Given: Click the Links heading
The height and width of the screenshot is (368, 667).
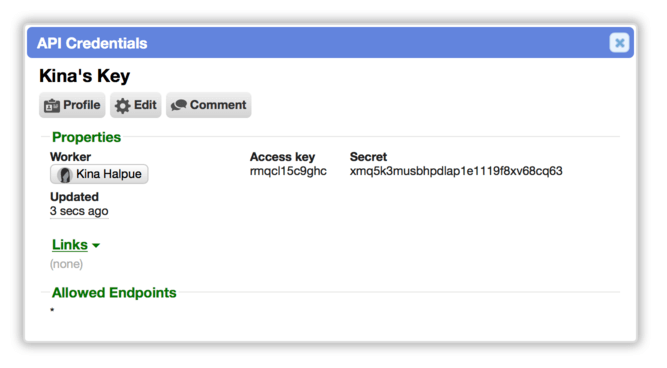Looking at the screenshot, I should coord(70,245).
